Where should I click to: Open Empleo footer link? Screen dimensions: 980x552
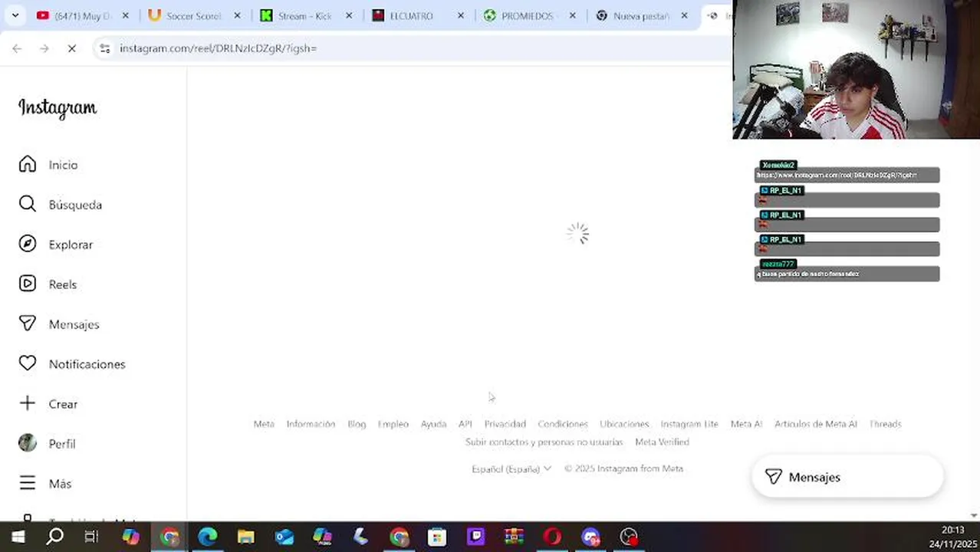(x=393, y=424)
